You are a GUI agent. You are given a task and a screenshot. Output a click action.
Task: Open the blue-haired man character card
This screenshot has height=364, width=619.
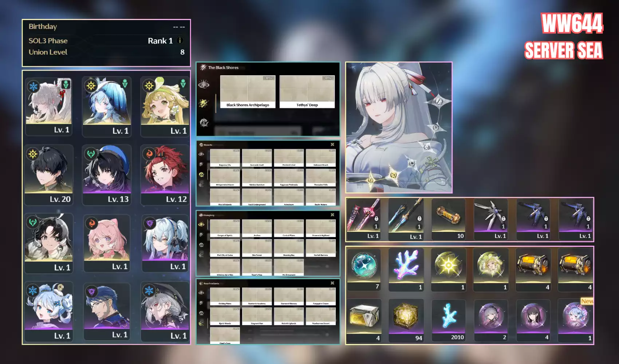(107, 312)
